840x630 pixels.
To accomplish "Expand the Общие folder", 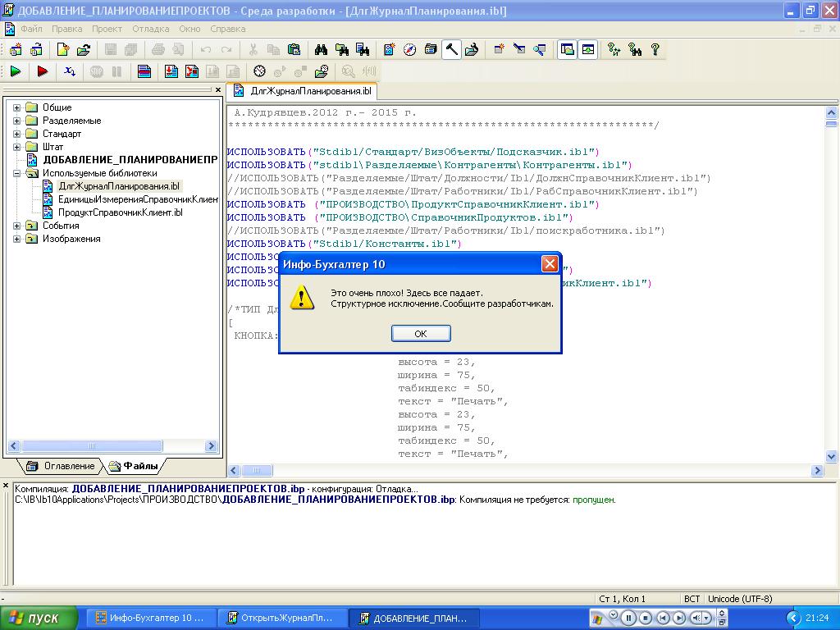I will click(x=17, y=107).
